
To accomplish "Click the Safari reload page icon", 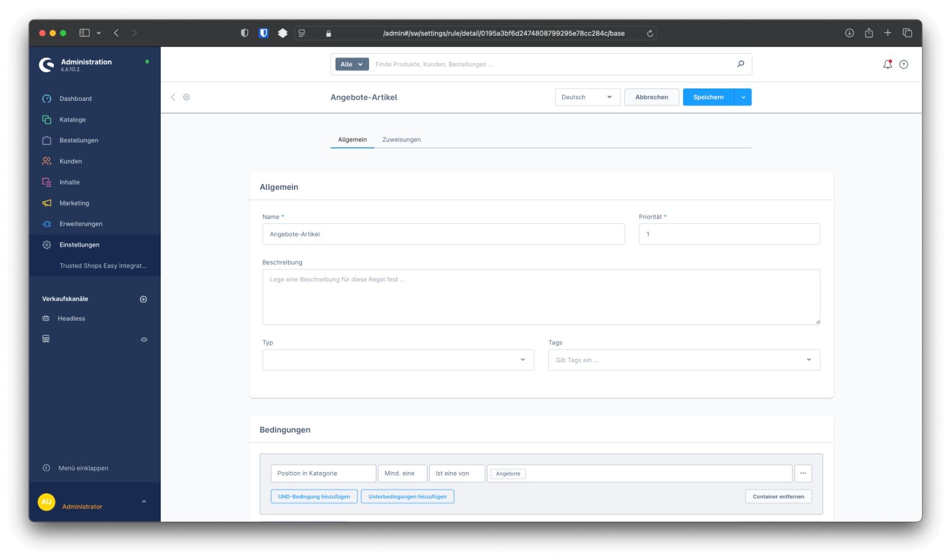I will click(650, 33).
